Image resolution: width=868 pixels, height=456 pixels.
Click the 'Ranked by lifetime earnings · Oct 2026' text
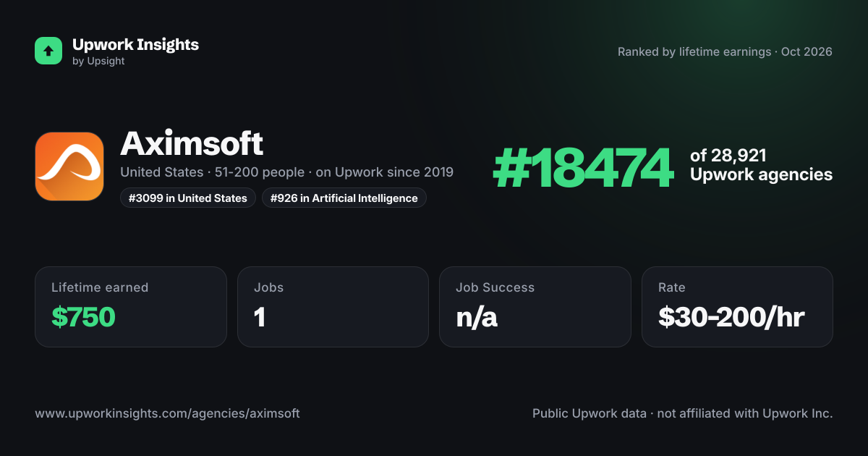pos(725,51)
